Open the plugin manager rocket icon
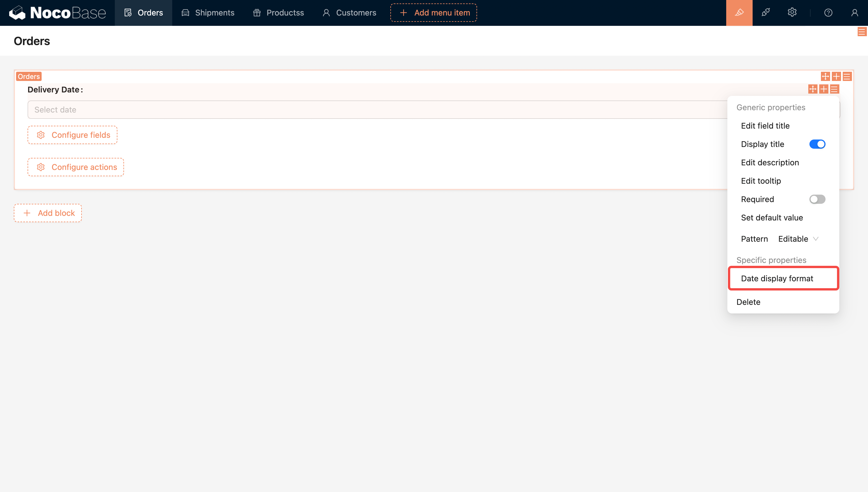This screenshot has width=868, height=492. point(765,13)
